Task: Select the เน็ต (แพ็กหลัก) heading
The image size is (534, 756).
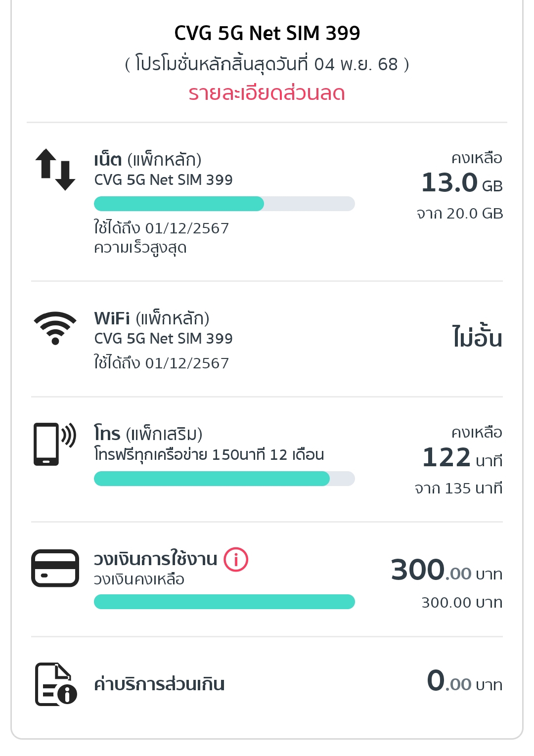Action: [x=148, y=160]
